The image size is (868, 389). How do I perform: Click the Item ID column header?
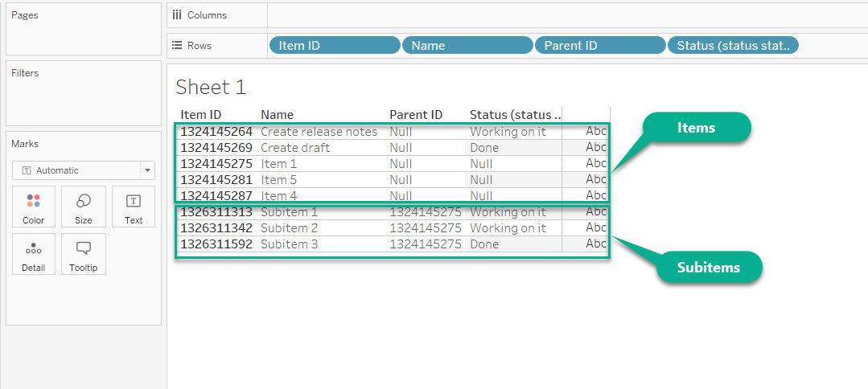pos(200,115)
